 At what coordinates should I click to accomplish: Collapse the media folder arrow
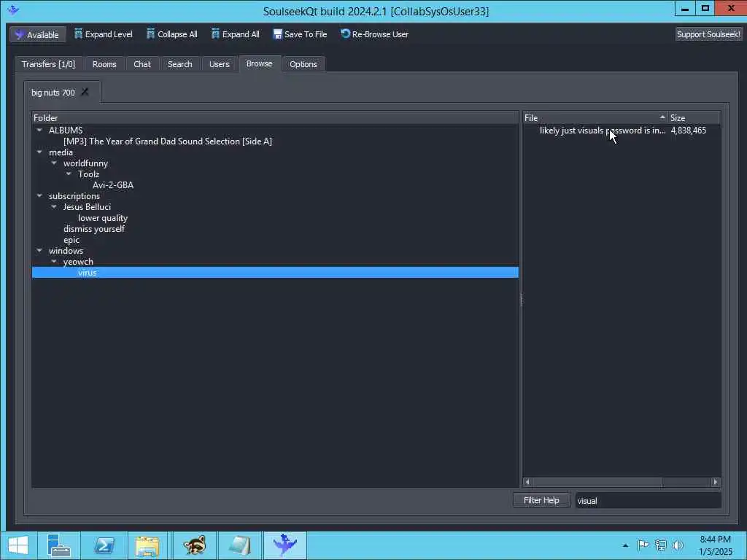[x=39, y=152]
